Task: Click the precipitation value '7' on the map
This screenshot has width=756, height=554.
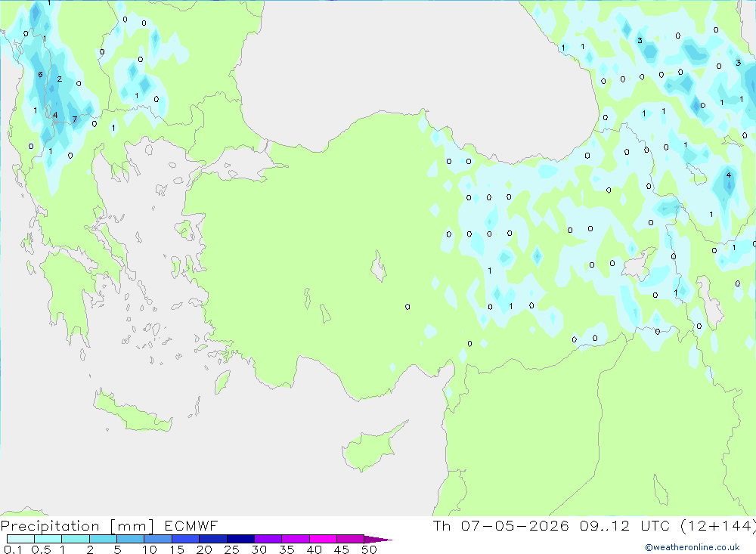Action: [74, 119]
